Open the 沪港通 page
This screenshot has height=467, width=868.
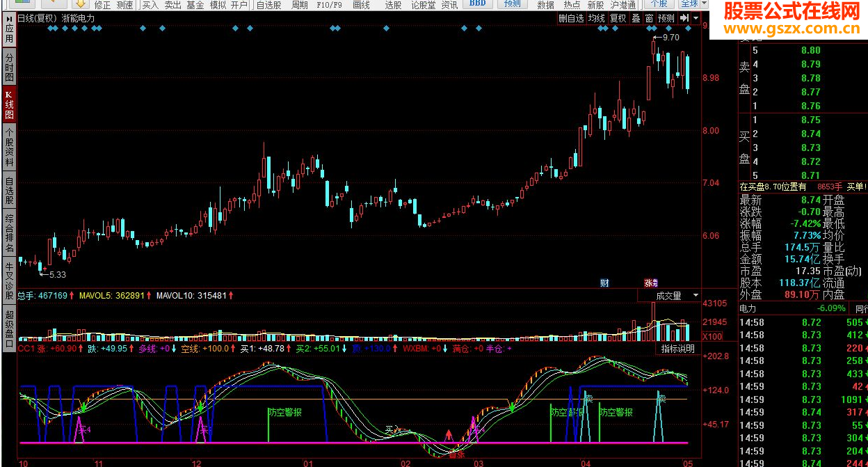pos(623,4)
